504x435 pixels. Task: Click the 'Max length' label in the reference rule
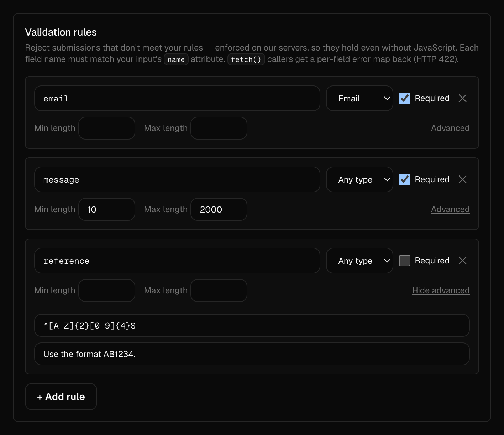coord(166,290)
